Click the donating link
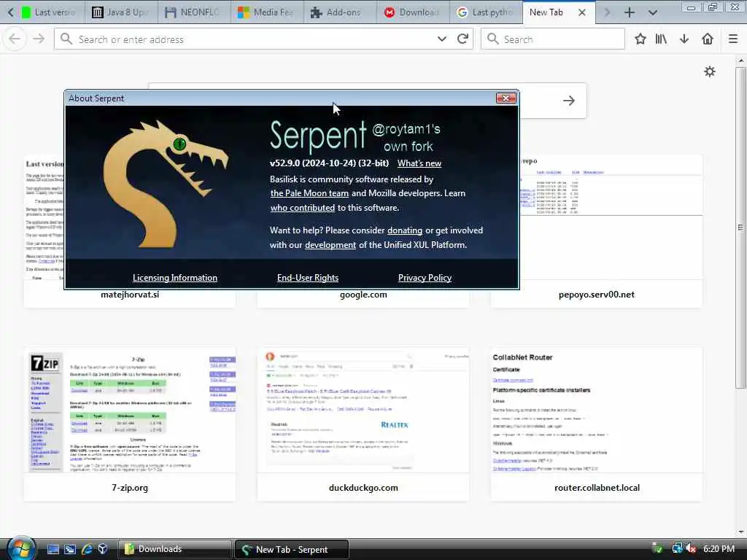The height and width of the screenshot is (560, 747). click(x=404, y=230)
